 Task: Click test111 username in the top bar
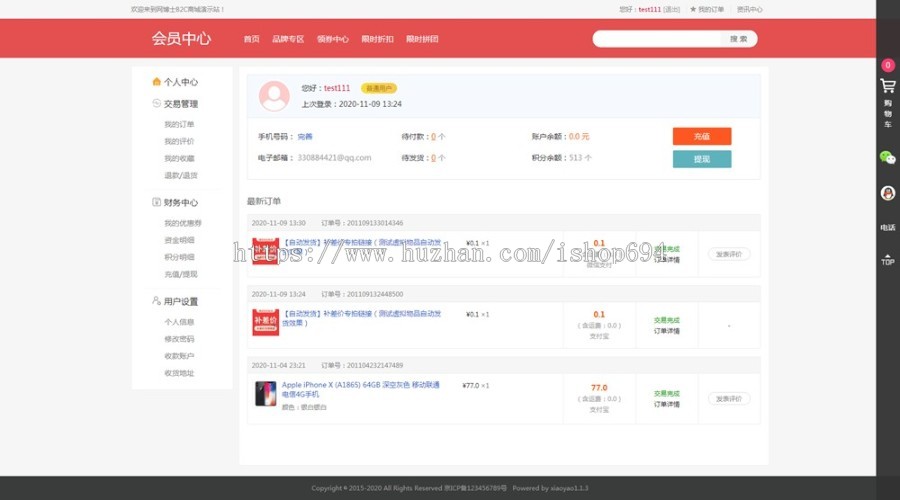pyautogui.click(x=650, y=9)
